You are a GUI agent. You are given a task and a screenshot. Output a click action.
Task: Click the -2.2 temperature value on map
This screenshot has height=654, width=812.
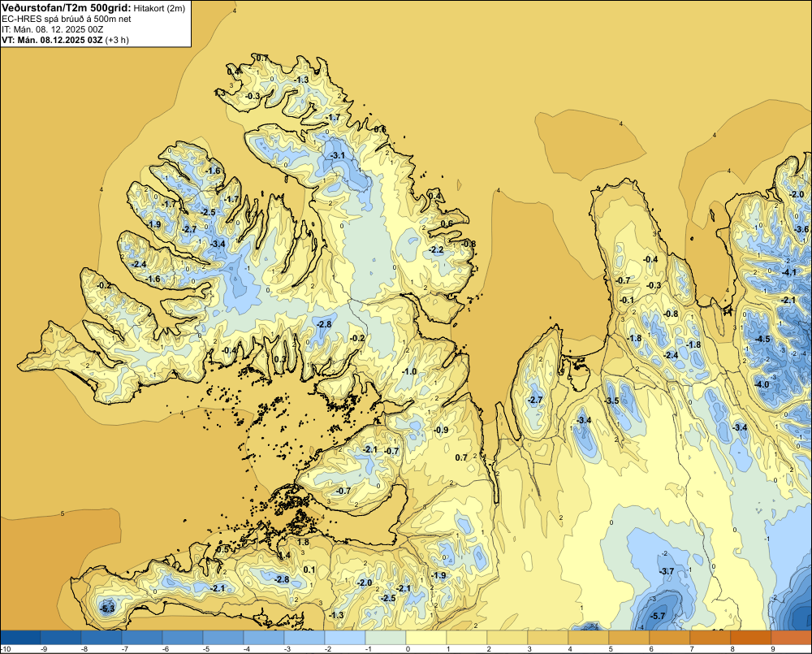[x=437, y=249]
